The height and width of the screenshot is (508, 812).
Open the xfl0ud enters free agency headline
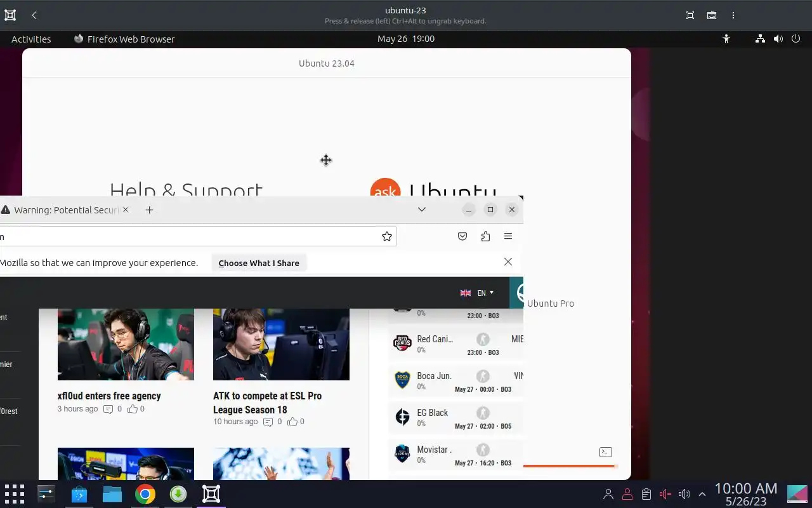(109, 396)
